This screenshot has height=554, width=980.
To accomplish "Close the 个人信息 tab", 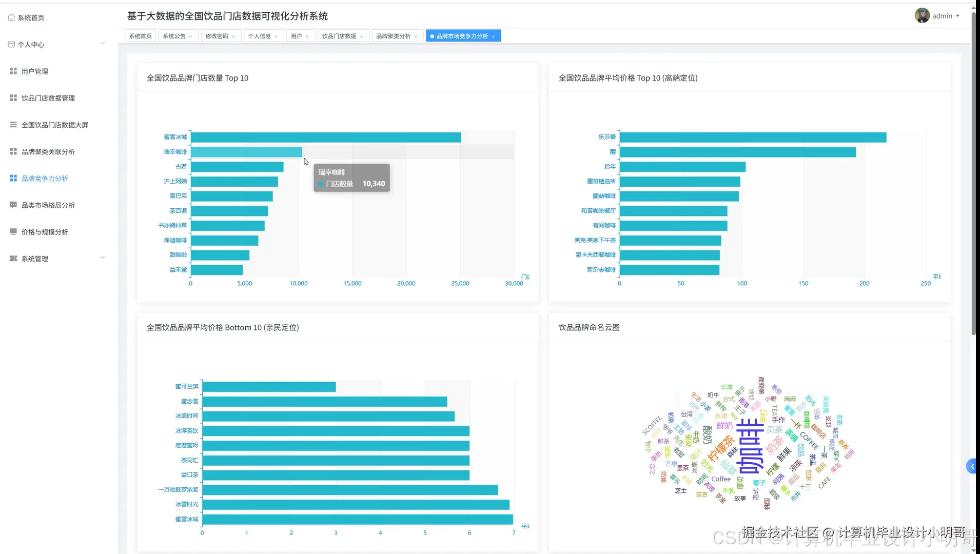I will 276,36.
